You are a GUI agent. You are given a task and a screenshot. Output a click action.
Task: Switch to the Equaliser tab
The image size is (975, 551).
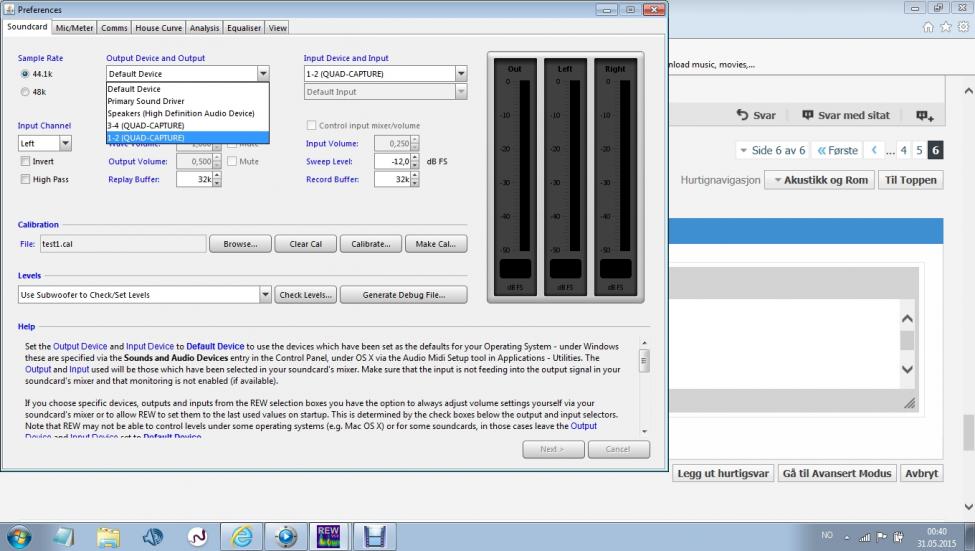pos(244,28)
